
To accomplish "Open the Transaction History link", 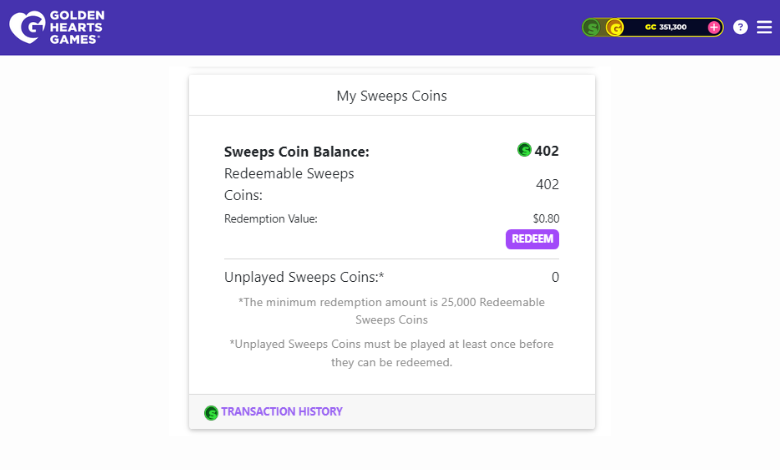I will (281, 412).
